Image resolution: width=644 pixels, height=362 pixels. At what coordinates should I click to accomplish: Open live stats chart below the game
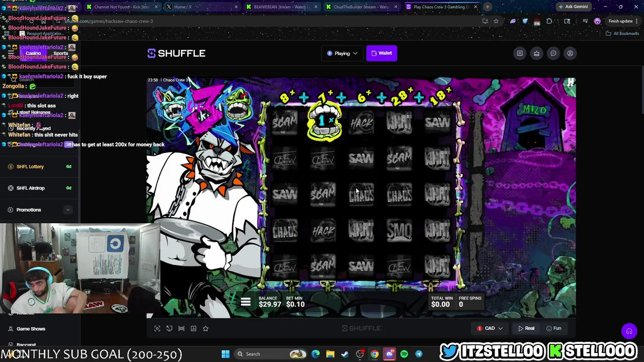click(193, 328)
